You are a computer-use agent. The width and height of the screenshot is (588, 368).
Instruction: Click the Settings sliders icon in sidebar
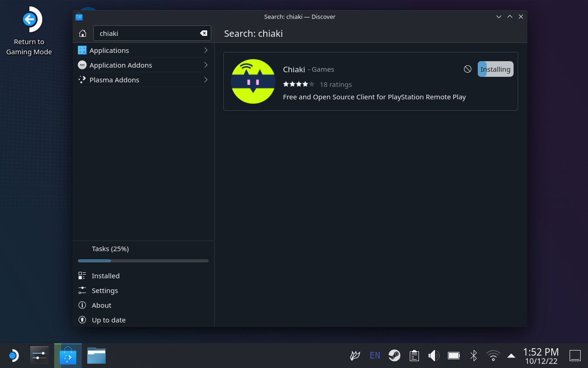82,290
